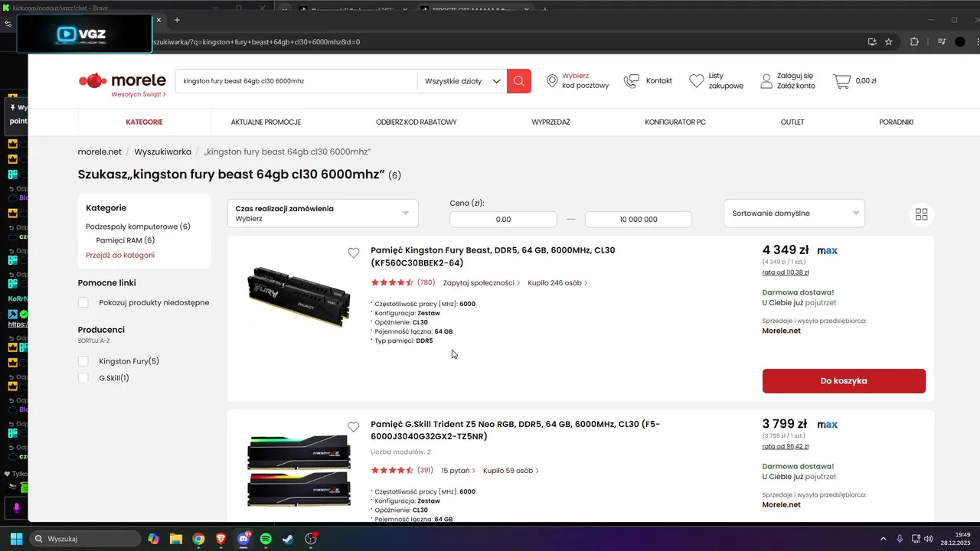Launch Copilot from taskbar
Viewport: 980px width, 551px height.
[x=153, y=539]
